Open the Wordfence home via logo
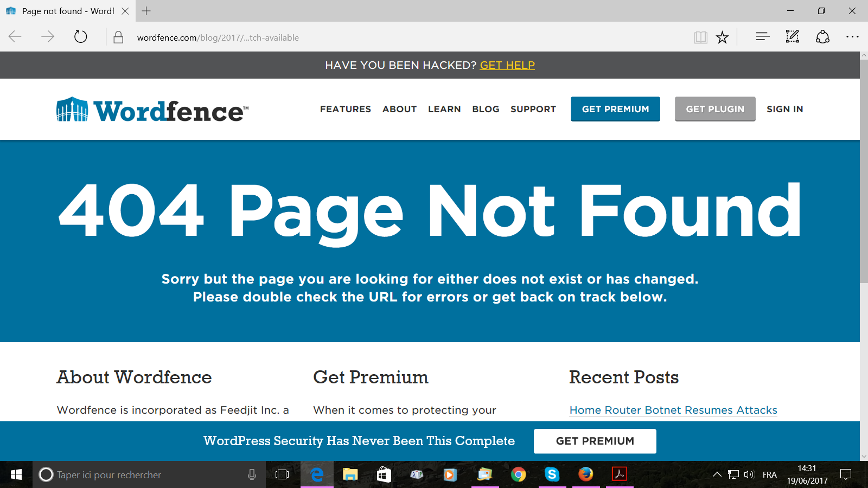 click(x=152, y=109)
